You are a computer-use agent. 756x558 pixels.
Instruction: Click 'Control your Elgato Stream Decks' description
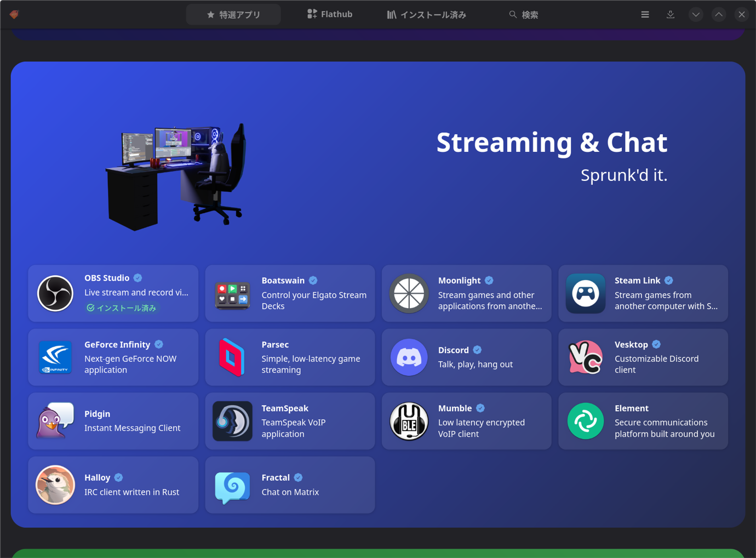(x=314, y=300)
